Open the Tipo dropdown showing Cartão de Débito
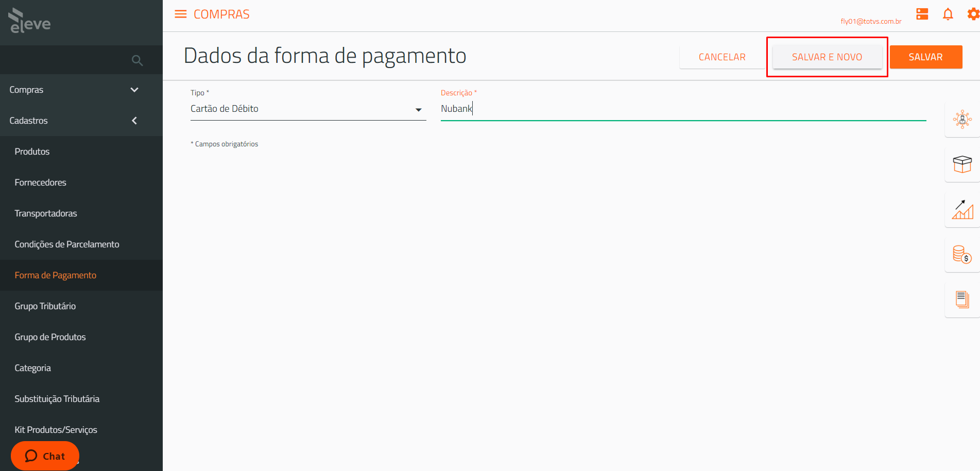 coord(308,109)
